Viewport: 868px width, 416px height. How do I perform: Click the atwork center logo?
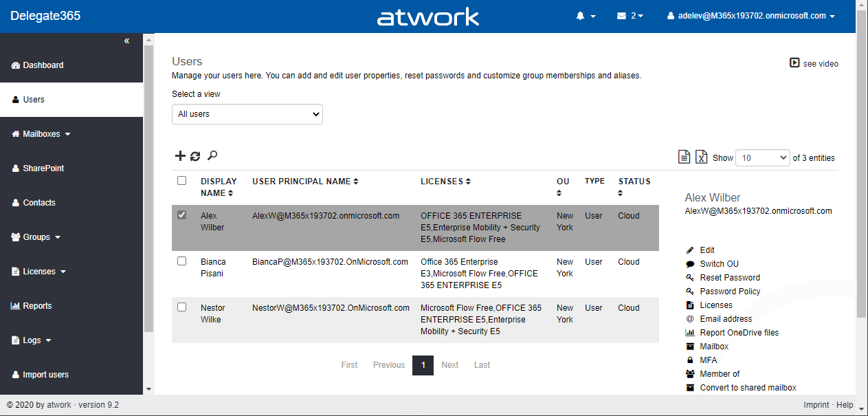[x=428, y=17]
